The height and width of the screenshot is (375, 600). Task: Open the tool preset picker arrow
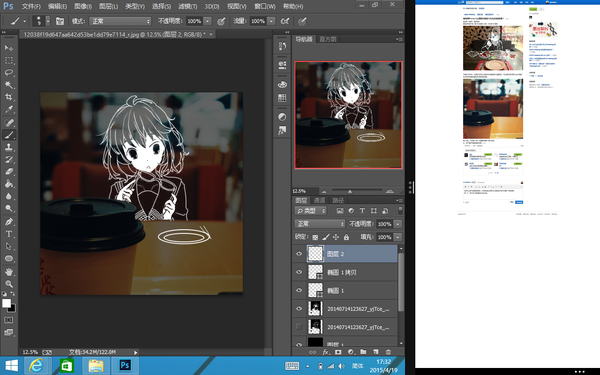(x=24, y=21)
